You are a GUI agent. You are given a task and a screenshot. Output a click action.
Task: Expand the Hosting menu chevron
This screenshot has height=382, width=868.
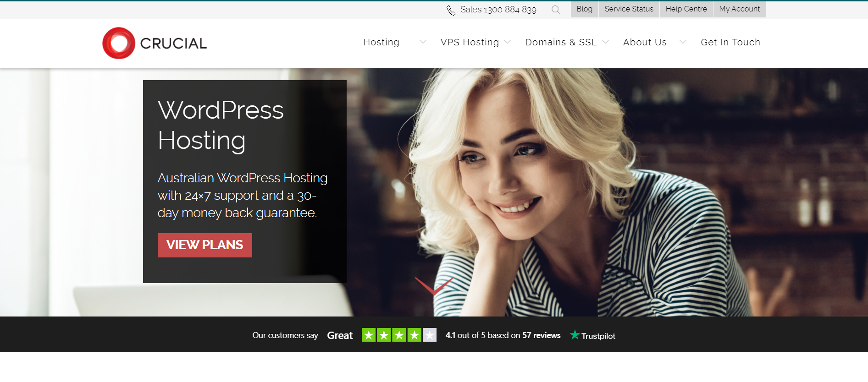(x=423, y=42)
